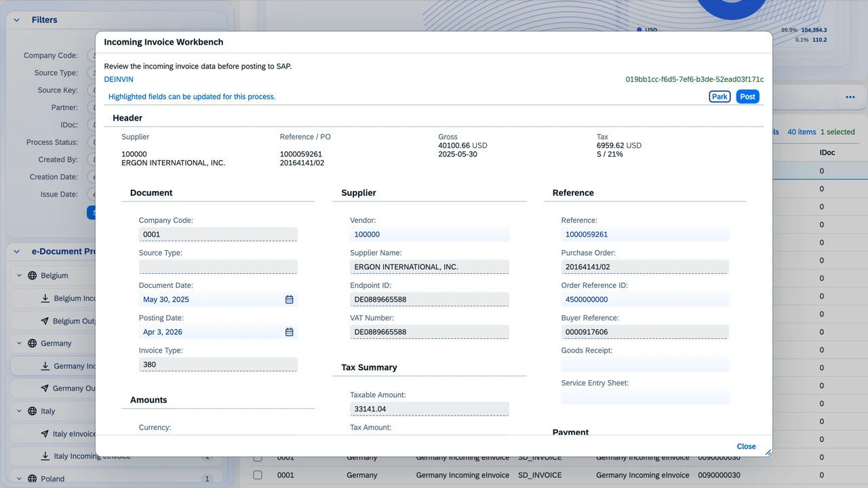The image size is (868, 488).
Task: Click the Buyer Reference field 0000917606
Action: coord(645,332)
